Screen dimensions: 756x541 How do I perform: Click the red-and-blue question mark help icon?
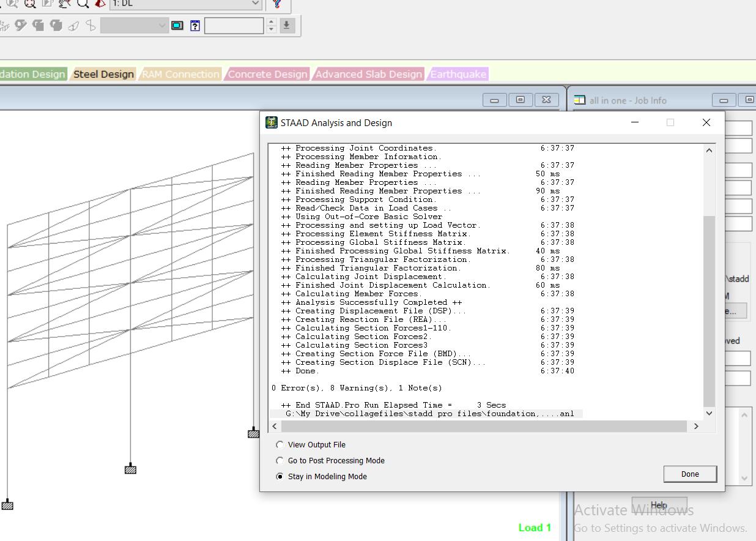coord(277,4)
